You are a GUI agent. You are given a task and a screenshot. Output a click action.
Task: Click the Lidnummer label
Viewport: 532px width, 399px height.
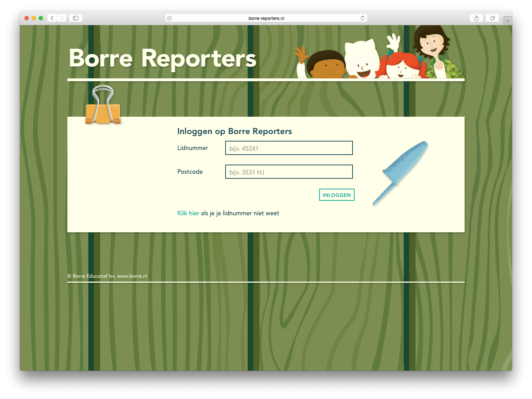(193, 148)
